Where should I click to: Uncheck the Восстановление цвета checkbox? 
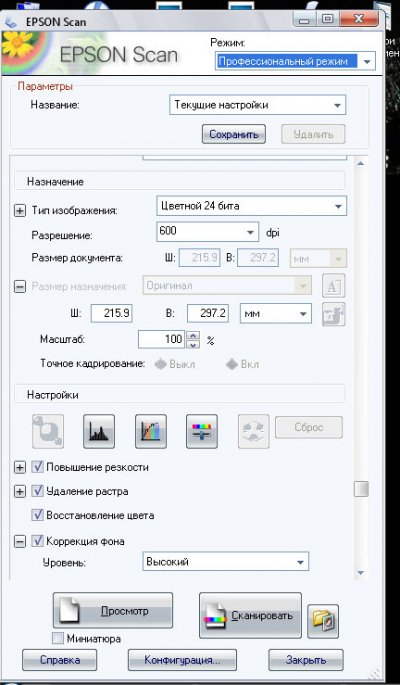coord(37,515)
